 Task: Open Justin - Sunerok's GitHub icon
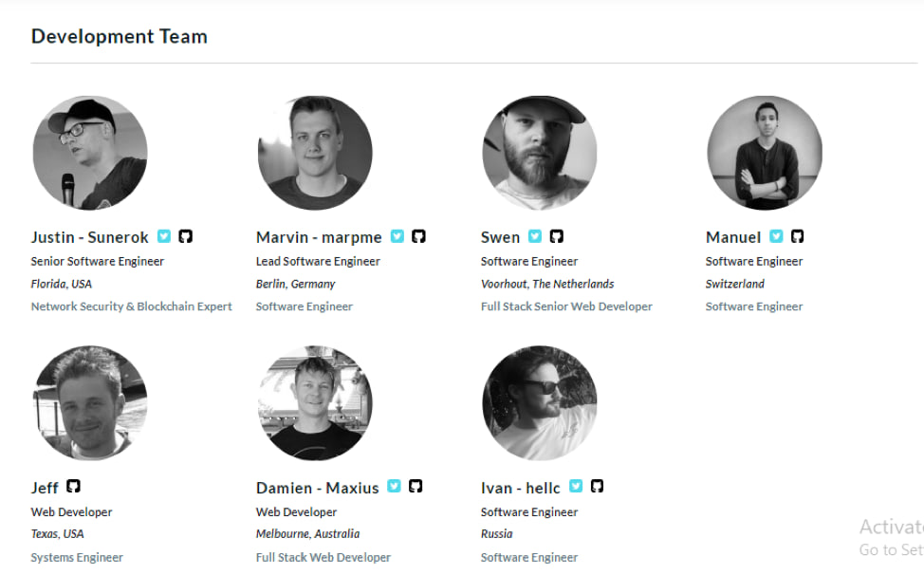186,236
